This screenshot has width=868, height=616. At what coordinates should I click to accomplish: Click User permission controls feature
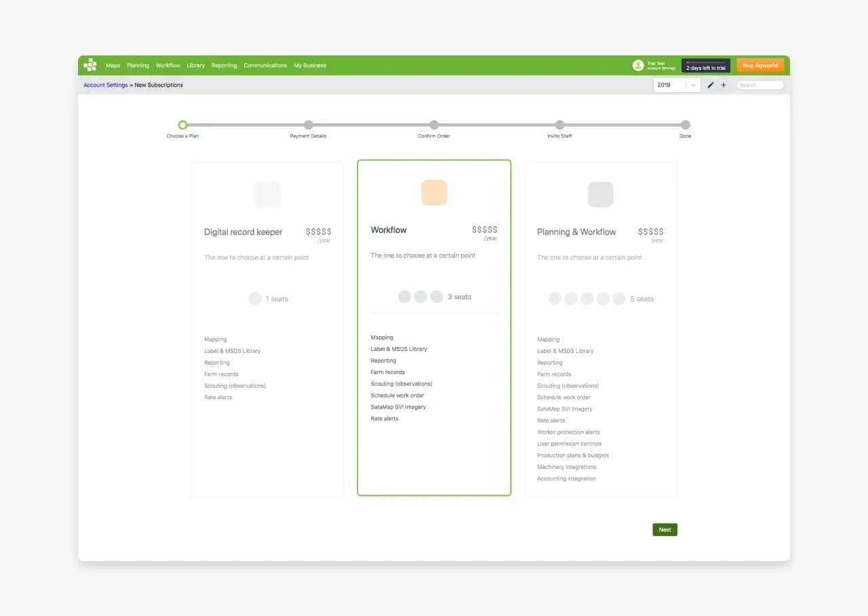click(x=570, y=444)
